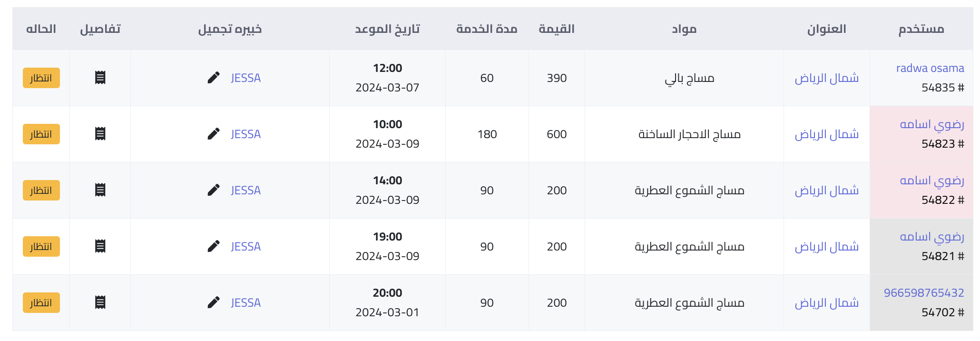Click JESSA link in order 54702 row
The image size is (980, 341).
[x=245, y=302]
